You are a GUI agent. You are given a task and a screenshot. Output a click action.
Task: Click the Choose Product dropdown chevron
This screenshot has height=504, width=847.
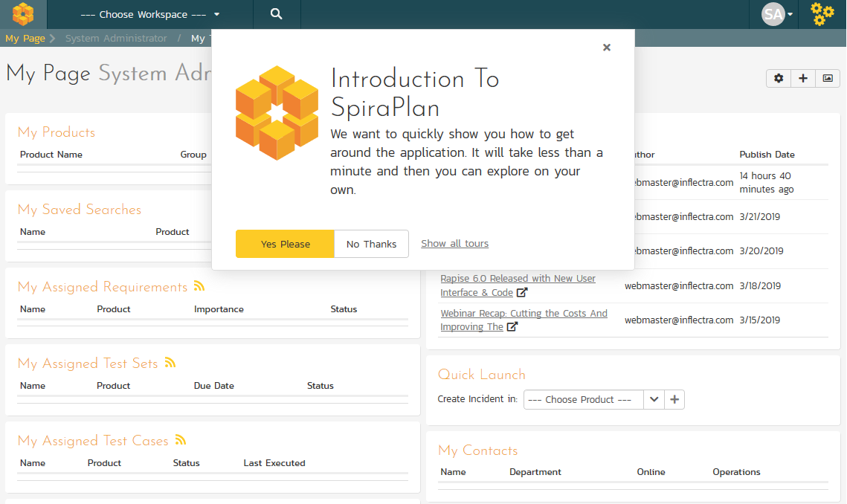click(x=654, y=400)
